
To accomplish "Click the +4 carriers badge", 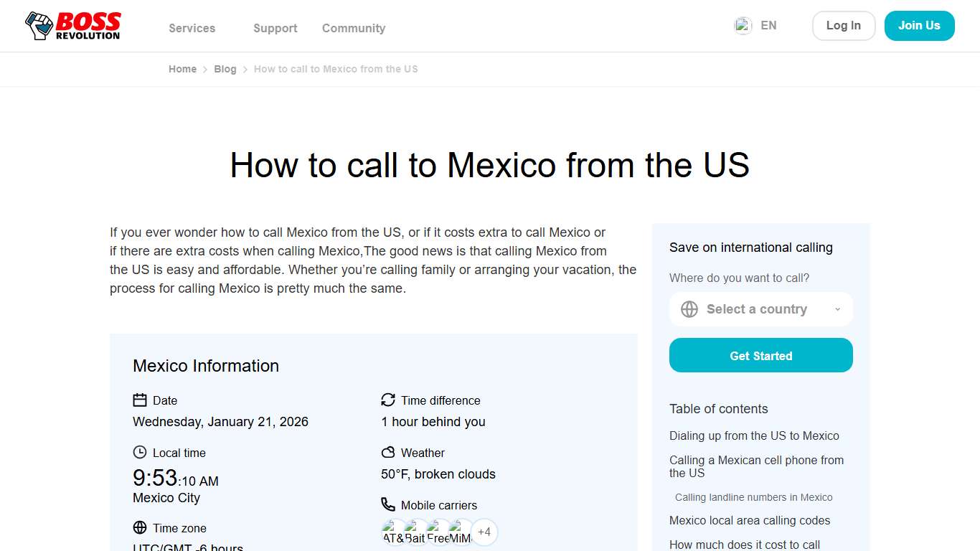I will pos(484,532).
